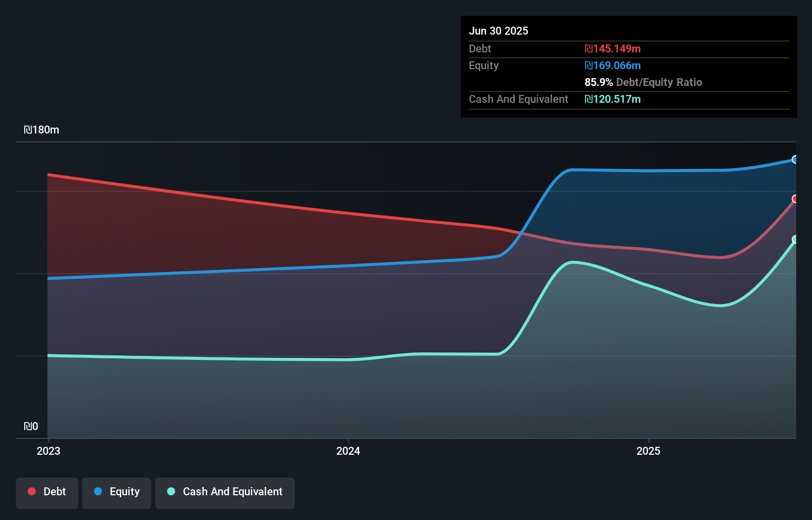
Task: Click the Cash And Equivalent tooltip label
Action: [518, 99]
